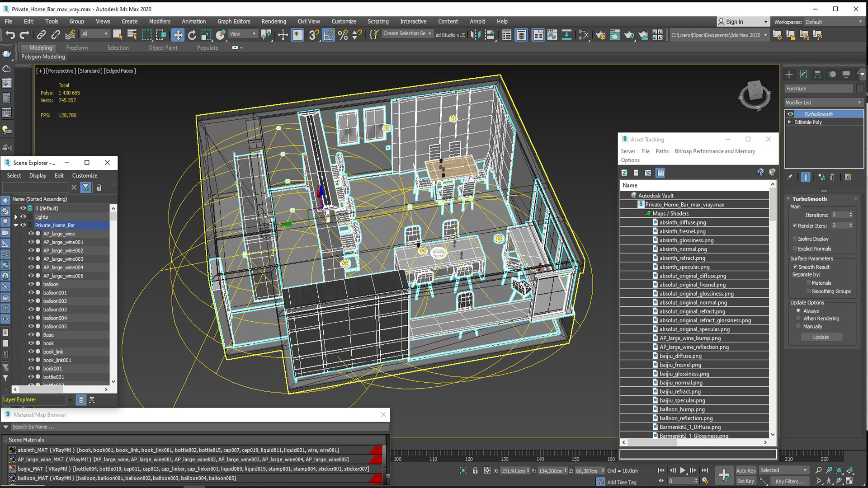The height and width of the screenshot is (488, 868).
Task: Click the Update button in TurboSmooth
Action: pyautogui.click(x=821, y=337)
